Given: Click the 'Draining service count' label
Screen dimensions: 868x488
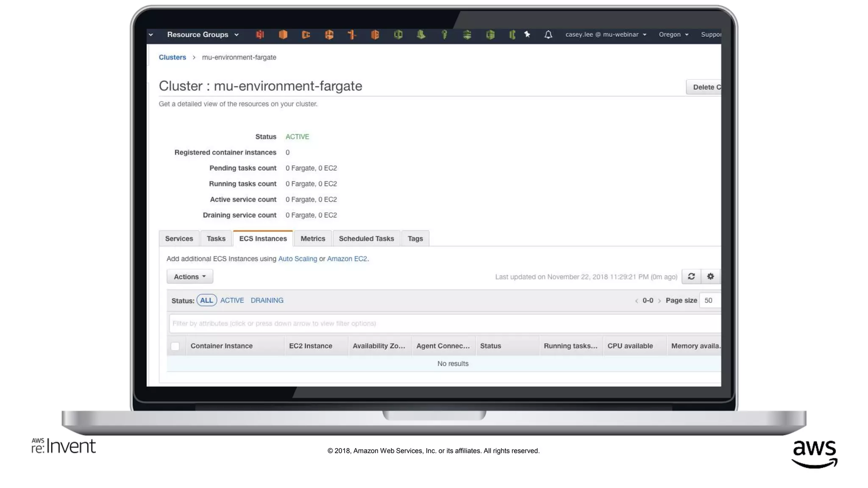Looking at the screenshot, I should tap(239, 215).
